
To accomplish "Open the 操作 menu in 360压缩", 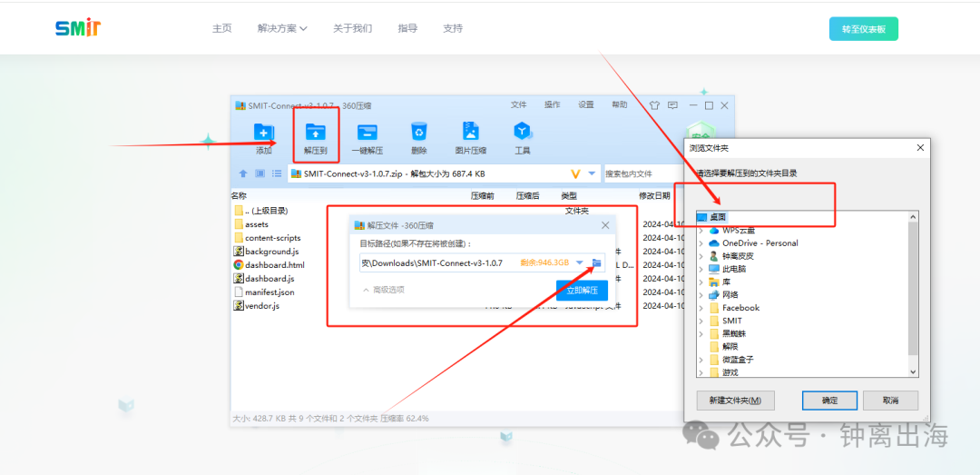I will 552,104.
